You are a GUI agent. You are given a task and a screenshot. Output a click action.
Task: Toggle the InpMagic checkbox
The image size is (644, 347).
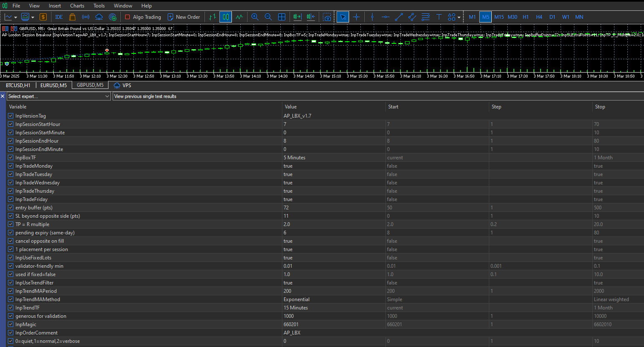tap(11, 324)
